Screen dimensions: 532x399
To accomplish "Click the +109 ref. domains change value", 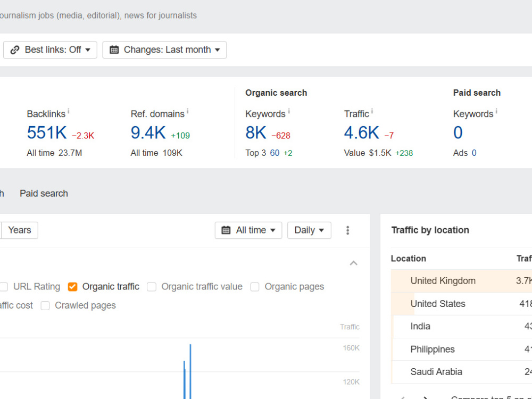I will coord(180,136).
